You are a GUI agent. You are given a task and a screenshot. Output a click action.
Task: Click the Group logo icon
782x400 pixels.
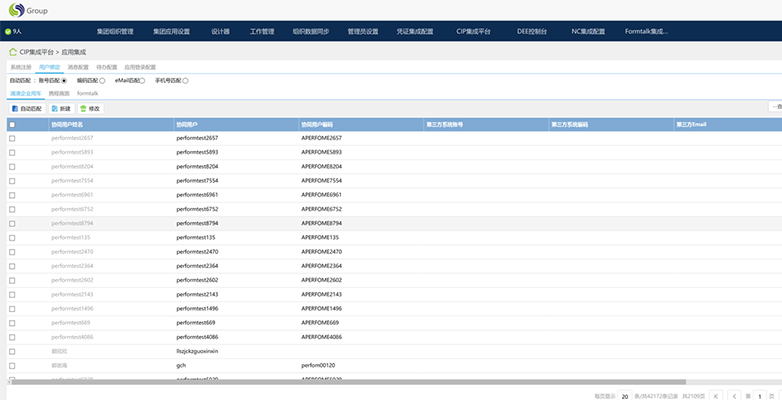pyautogui.click(x=15, y=10)
